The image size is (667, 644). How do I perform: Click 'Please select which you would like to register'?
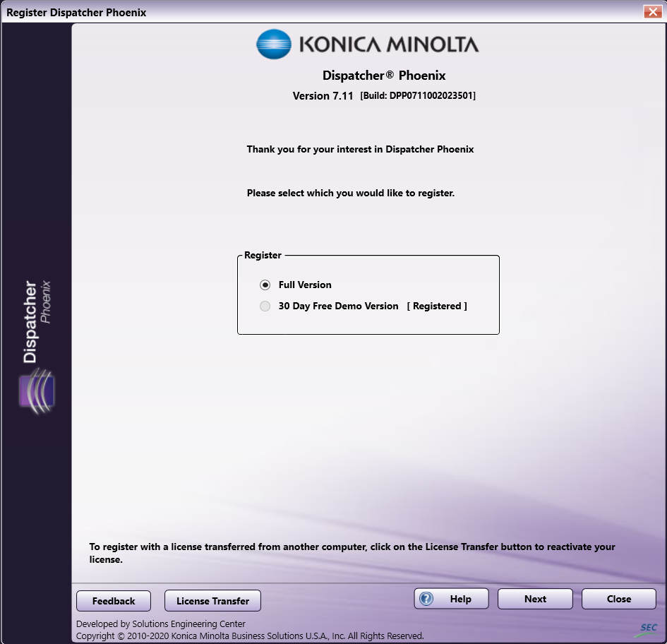coord(351,193)
